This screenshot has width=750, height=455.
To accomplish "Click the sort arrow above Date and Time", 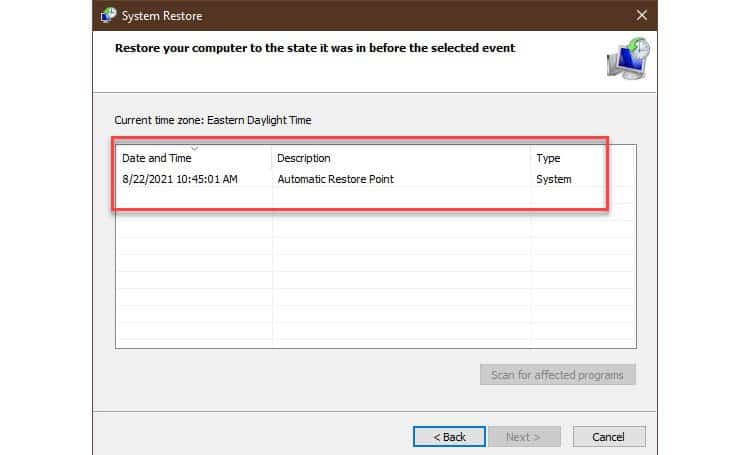I will coord(194,149).
